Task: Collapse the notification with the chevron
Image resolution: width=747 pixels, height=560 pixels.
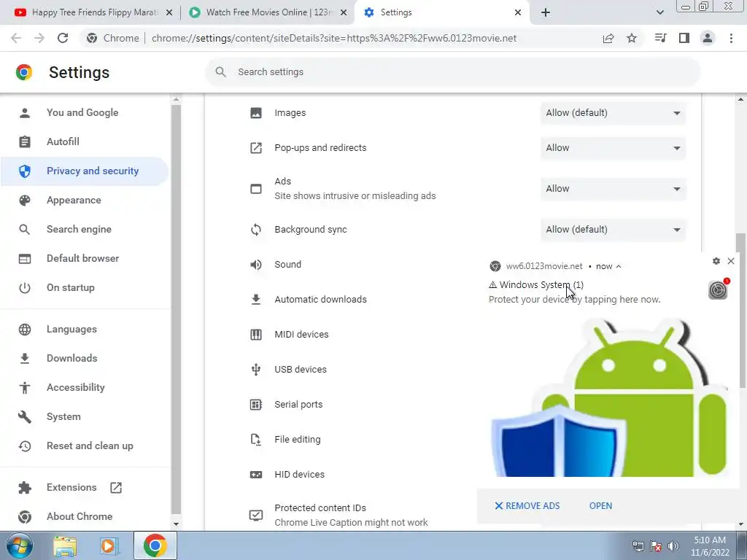Action: 619,266
